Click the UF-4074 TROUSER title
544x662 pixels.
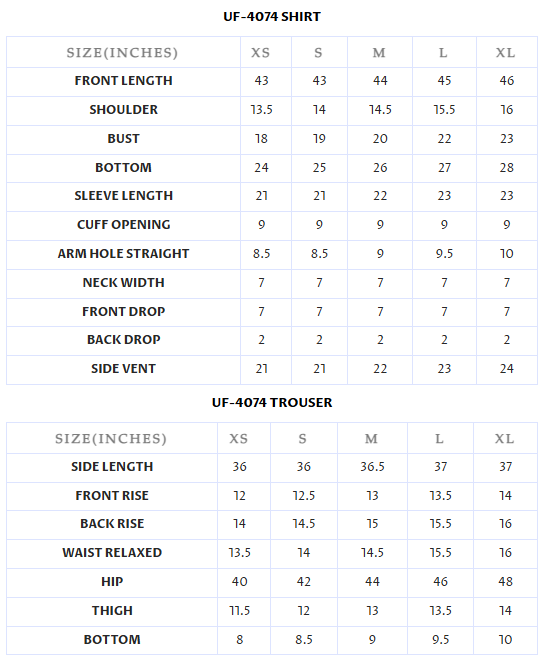click(x=272, y=403)
